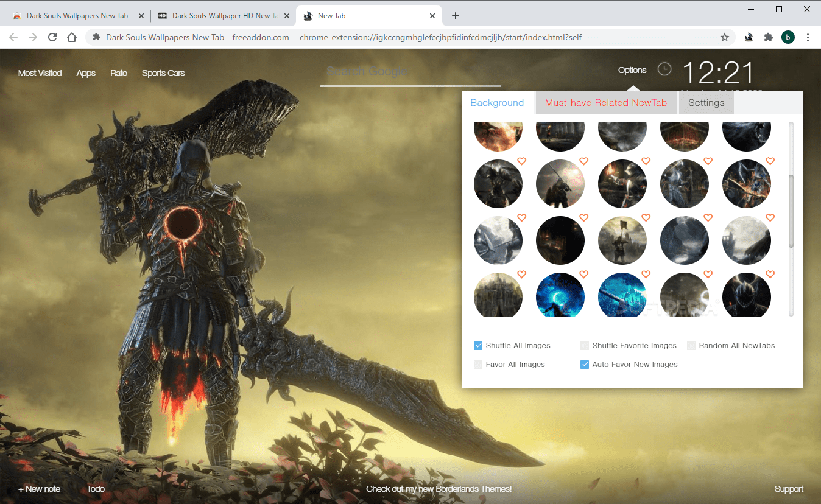Click heart on fourth thumbnail, second row
The image size is (821, 504).
coord(708,161)
